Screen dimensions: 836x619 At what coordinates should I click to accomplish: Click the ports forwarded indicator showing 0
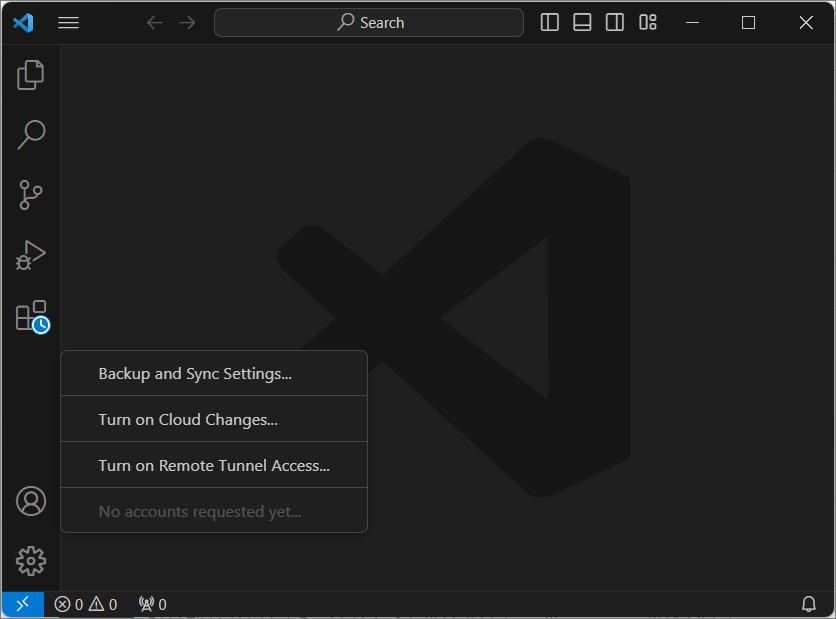tap(152, 604)
